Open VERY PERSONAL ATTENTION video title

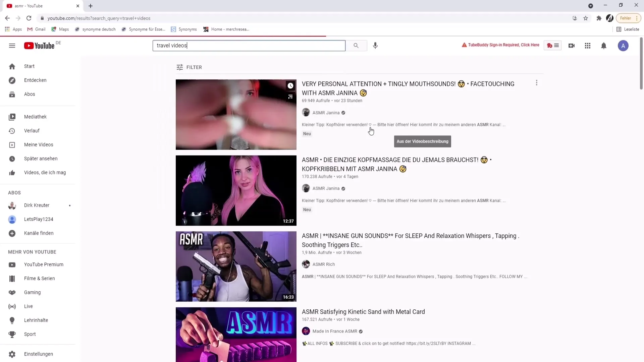click(408, 88)
